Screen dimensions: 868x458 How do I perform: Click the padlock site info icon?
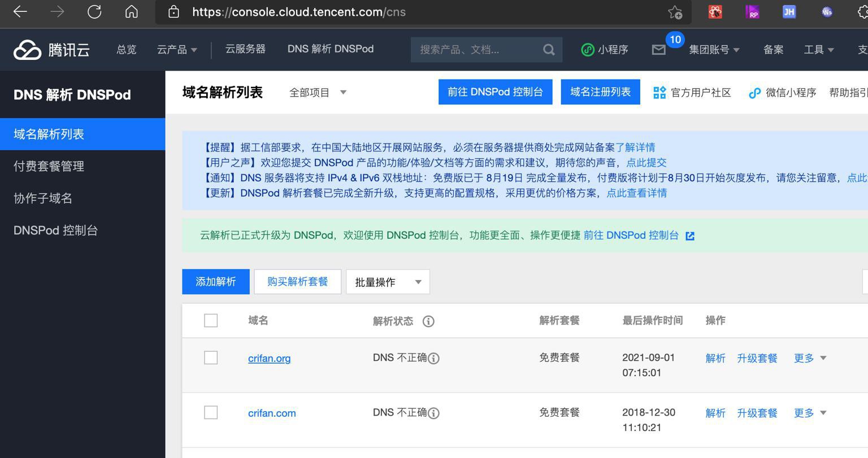(174, 12)
